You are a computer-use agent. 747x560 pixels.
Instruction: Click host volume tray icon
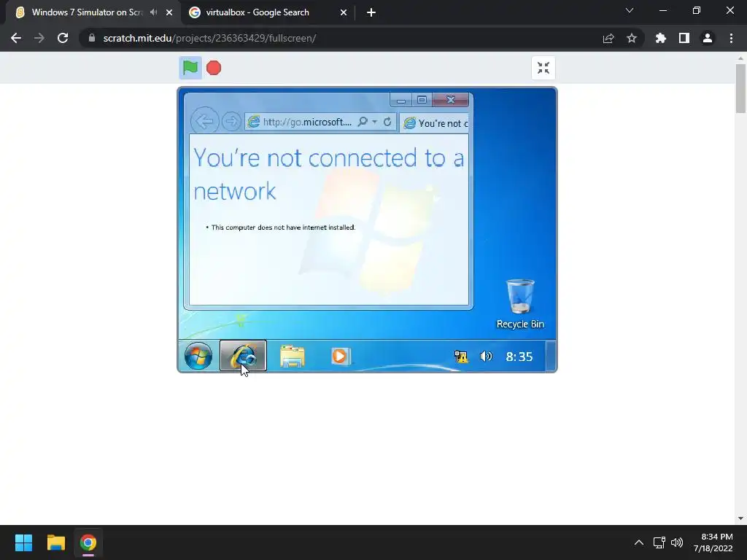click(677, 542)
